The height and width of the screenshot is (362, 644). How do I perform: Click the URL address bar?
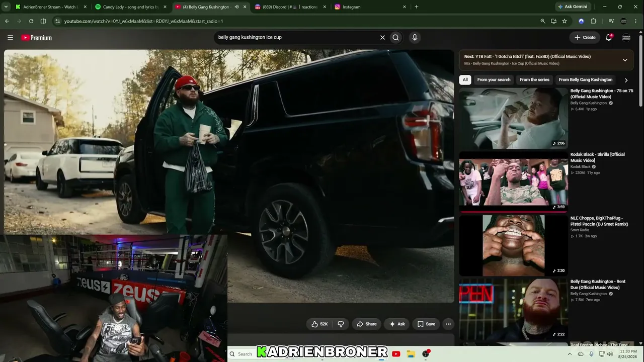click(297, 21)
